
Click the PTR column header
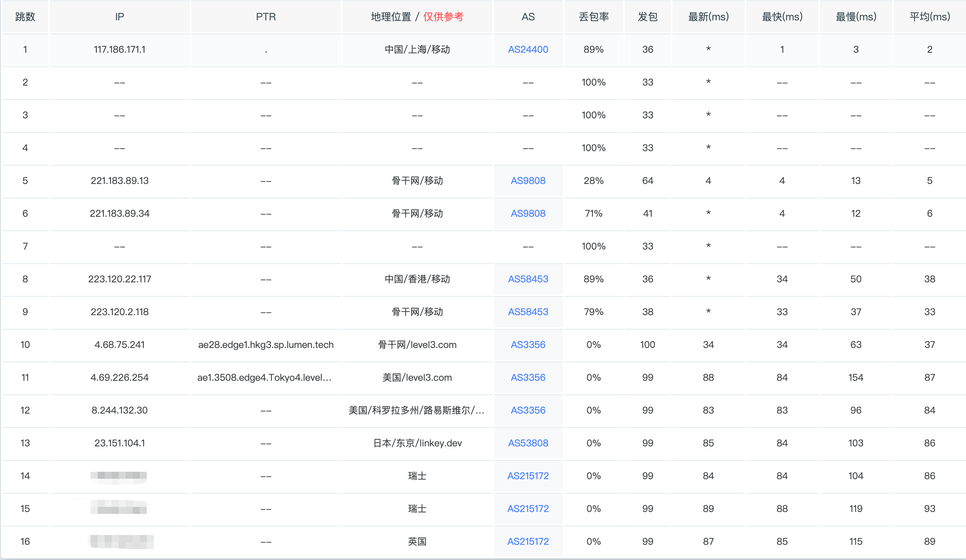tap(266, 17)
